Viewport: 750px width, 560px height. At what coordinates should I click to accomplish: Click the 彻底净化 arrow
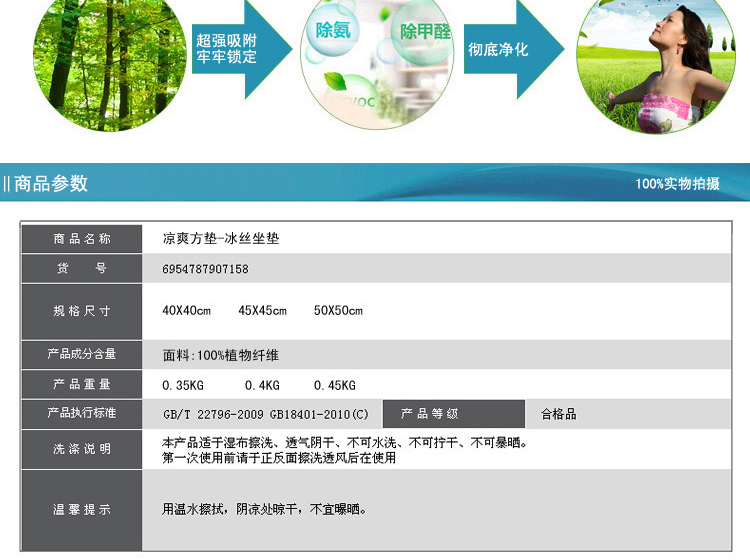coord(514,49)
